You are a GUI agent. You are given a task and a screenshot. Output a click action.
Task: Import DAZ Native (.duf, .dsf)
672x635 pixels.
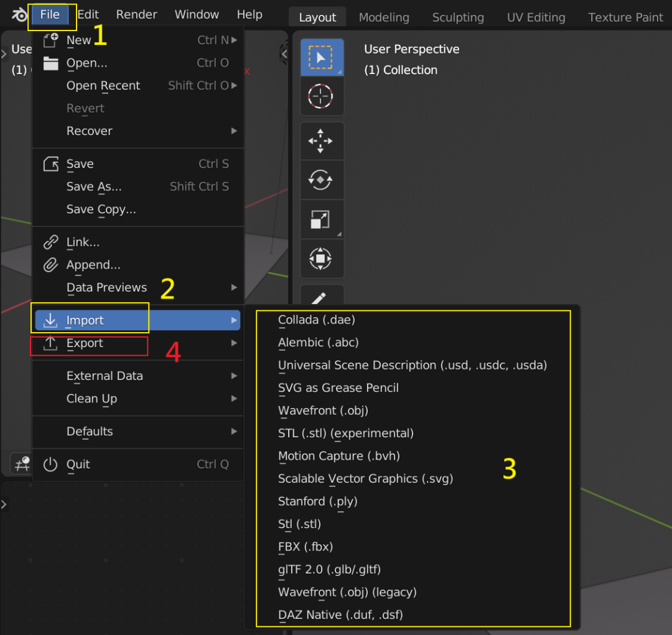pos(414,615)
